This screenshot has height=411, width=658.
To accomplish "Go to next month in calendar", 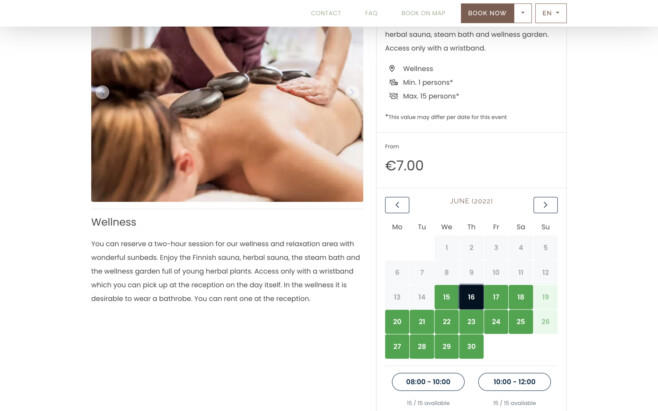I will click(545, 205).
